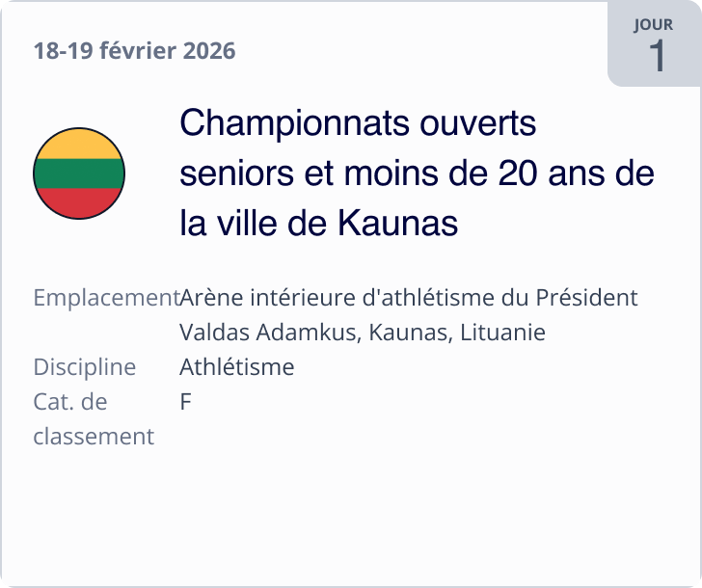Click the large number 1 in the badge
Screen dimensions: 702x588
(657, 56)
